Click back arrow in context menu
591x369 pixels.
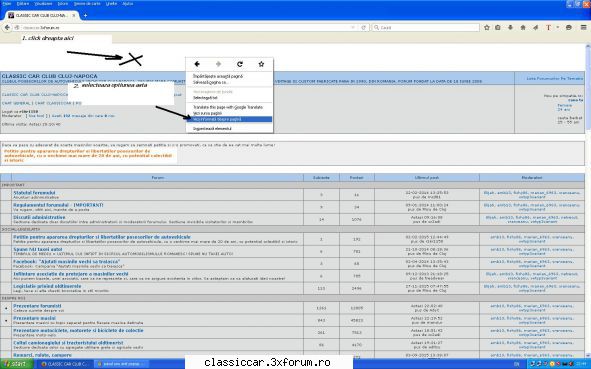coord(197,64)
